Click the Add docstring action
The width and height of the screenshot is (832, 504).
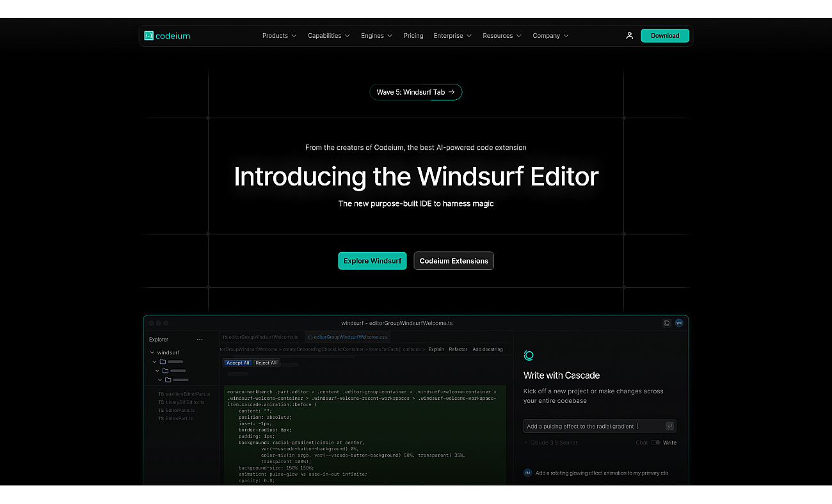tap(488, 349)
